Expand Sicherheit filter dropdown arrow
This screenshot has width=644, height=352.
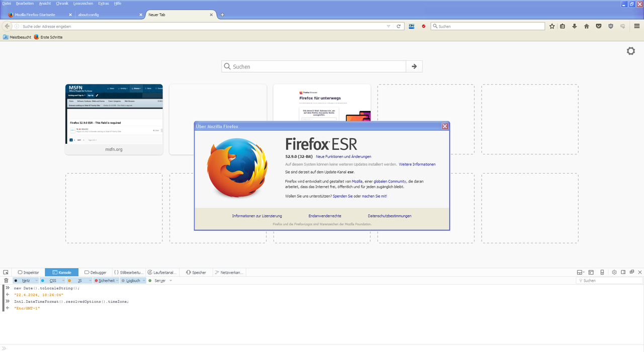pyautogui.click(x=118, y=281)
